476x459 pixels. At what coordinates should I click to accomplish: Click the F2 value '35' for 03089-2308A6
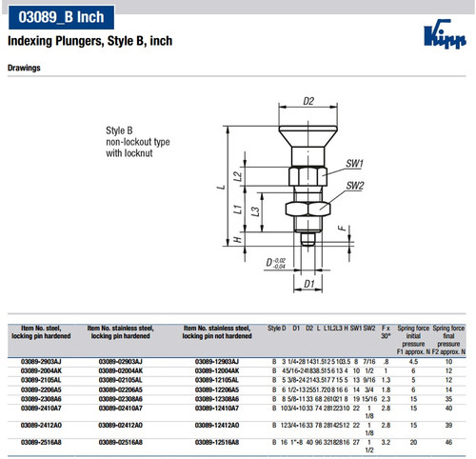448,399
